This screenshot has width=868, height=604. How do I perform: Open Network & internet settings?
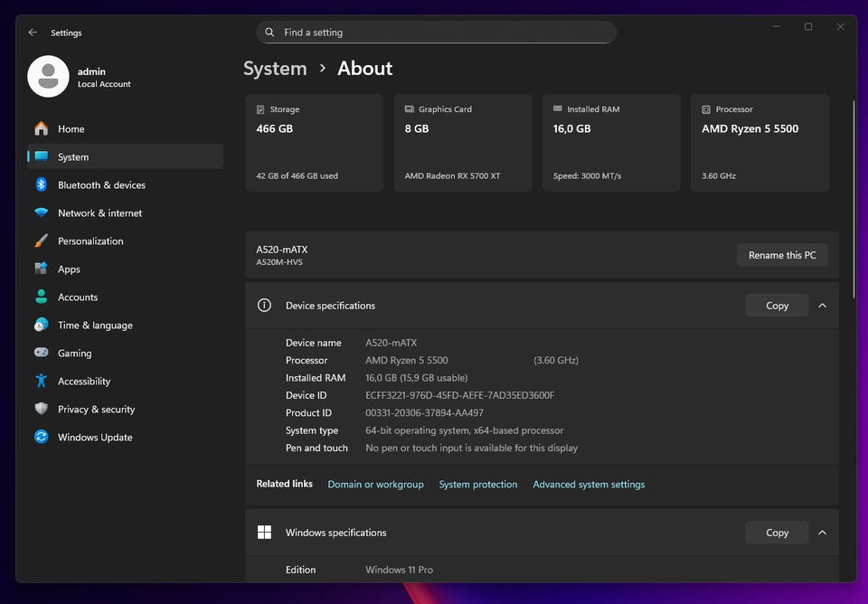(x=99, y=213)
